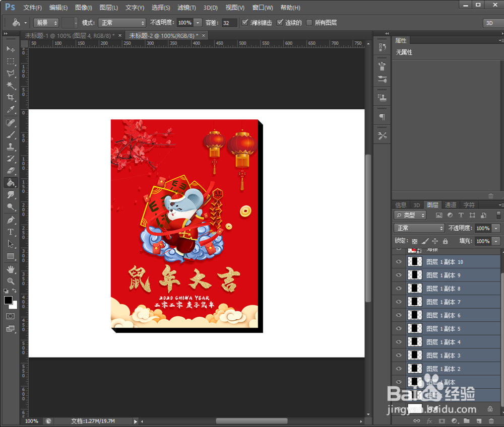
Task: Open the 滤镜(T) menu
Action: pyautogui.click(x=186, y=8)
